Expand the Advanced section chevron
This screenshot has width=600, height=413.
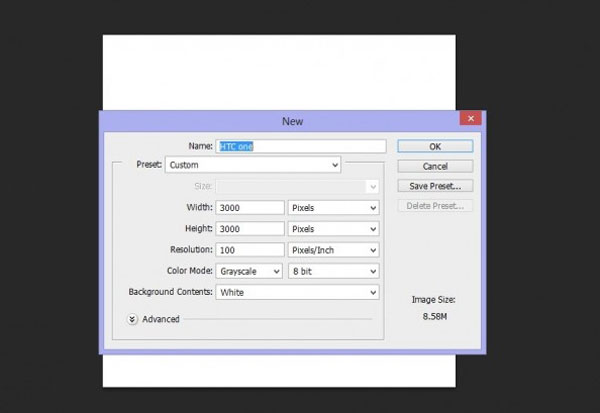pos(132,319)
